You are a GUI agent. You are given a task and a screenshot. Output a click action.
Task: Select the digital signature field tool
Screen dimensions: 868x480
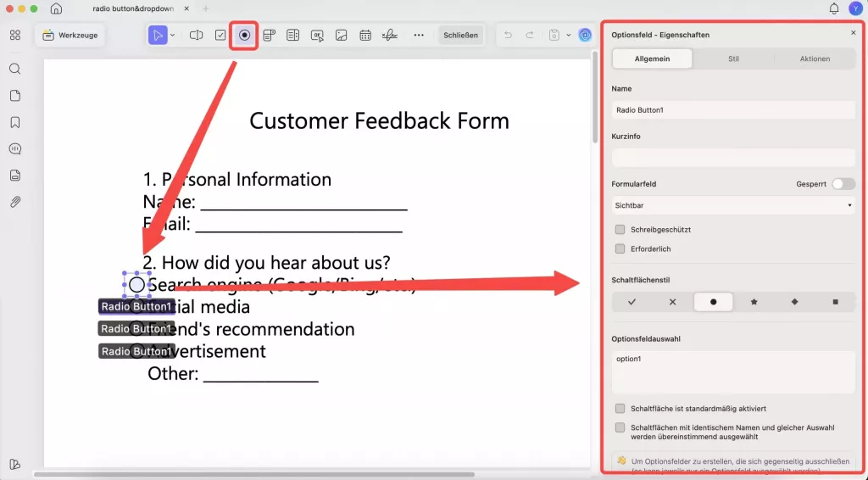(x=390, y=35)
